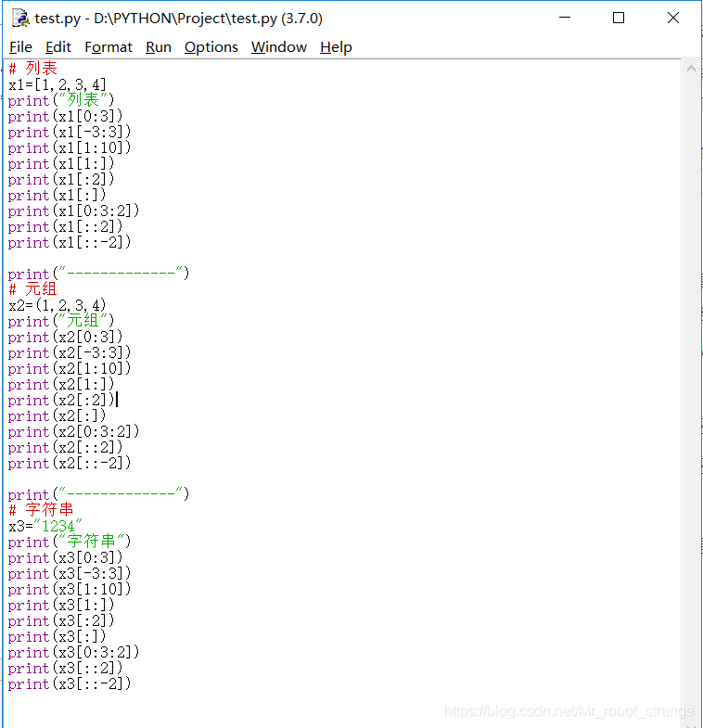
Task: Place cursor on line x3="1234"
Action: [x=45, y=526]
